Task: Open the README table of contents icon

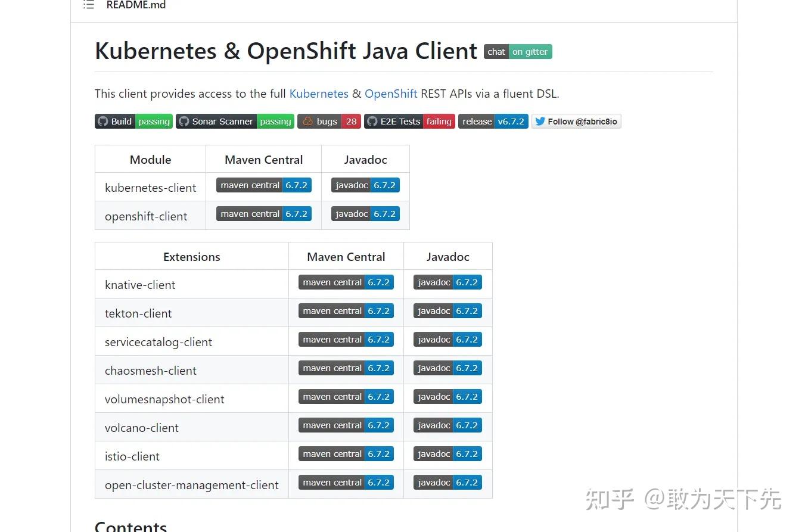Action: tap(88, 5)
